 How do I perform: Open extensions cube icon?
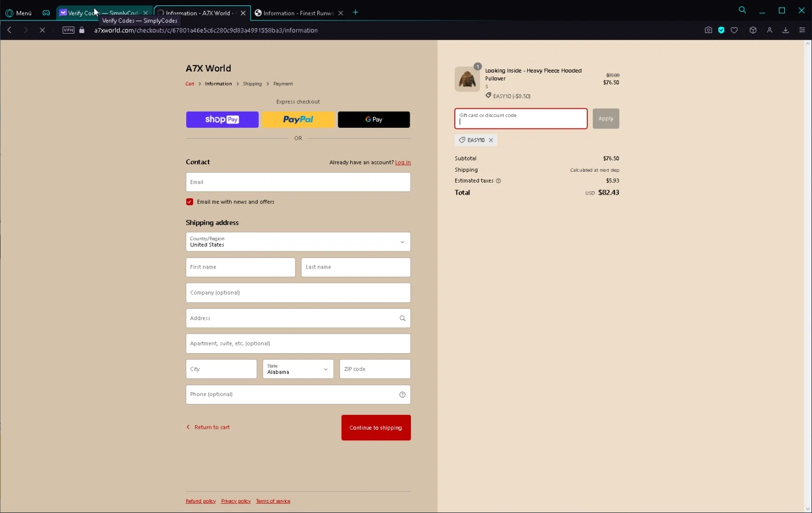coord(752,30)
